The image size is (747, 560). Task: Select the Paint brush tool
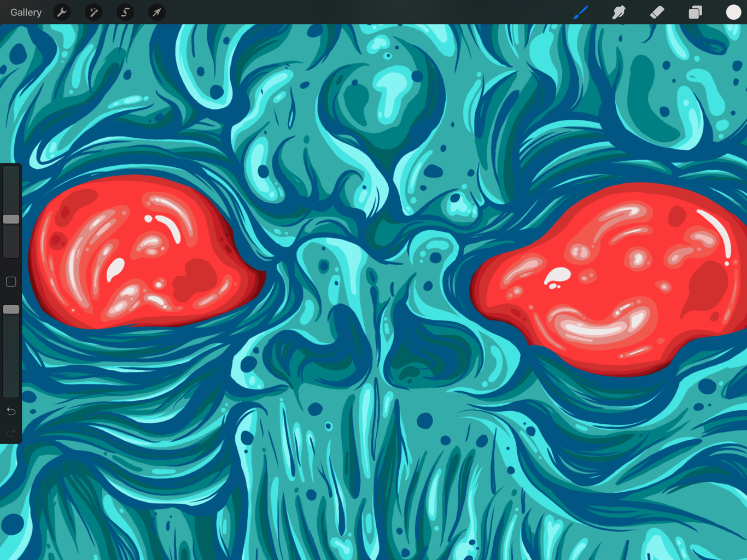point(581,12)
